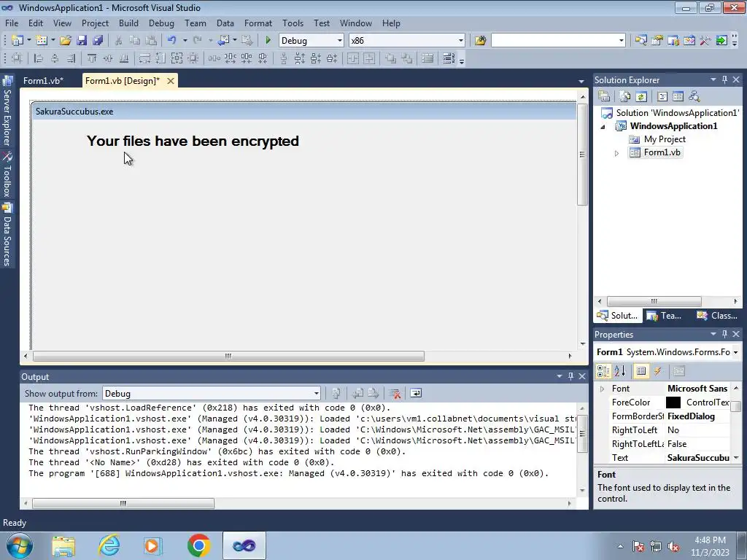Expand the Form1.vb tree node
Viewport: 747px width, 560px height.
coord(616,153)
